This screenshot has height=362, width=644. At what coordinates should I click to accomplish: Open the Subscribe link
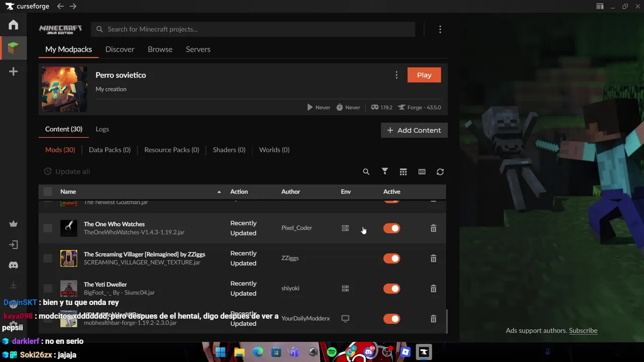(x=583, y=330)
